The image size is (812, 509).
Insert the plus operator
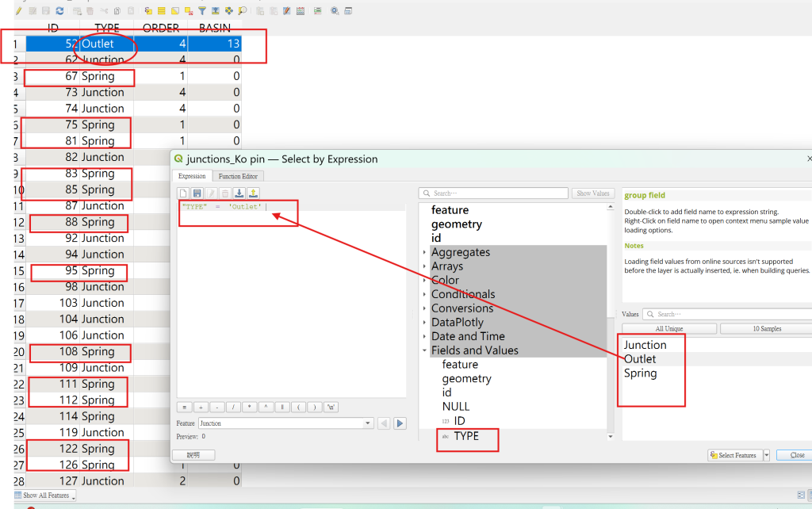coord(201,407)
